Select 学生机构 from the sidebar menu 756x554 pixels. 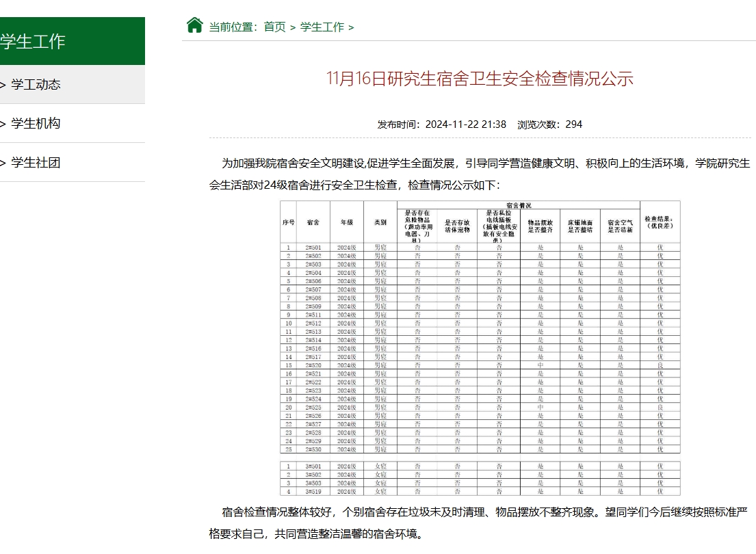coord(36,123)
